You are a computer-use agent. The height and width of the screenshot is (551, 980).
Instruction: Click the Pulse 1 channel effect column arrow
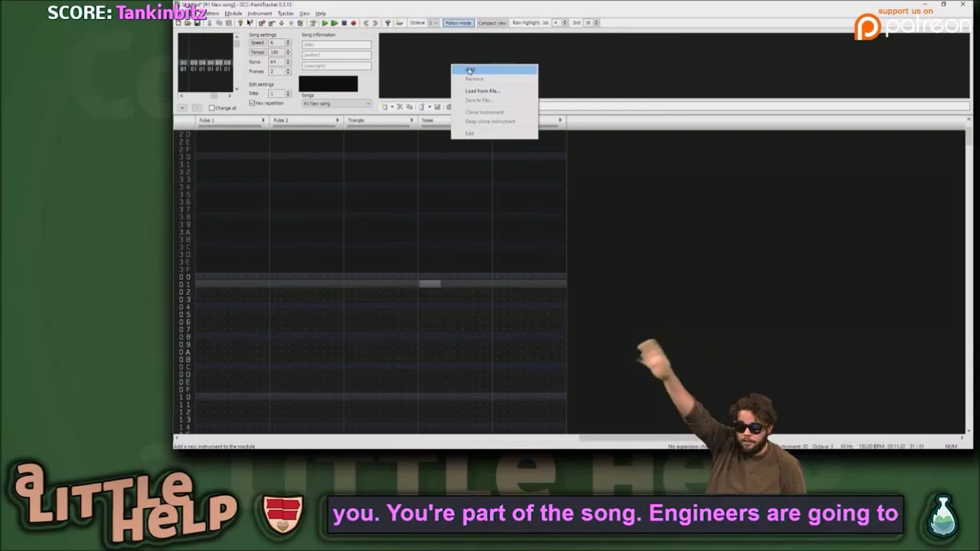(x=263, y=120)
